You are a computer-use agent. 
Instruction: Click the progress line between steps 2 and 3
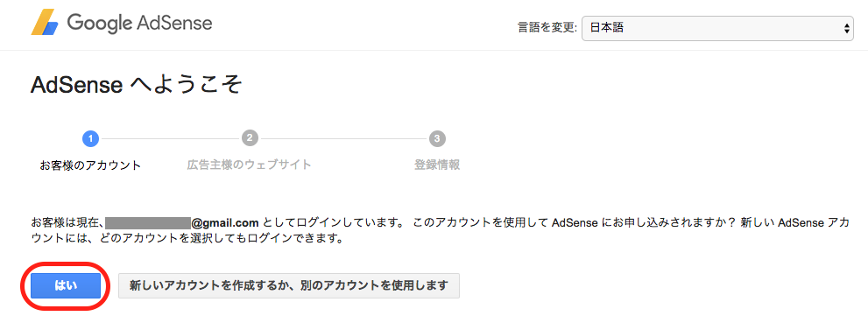click(343, 138)
